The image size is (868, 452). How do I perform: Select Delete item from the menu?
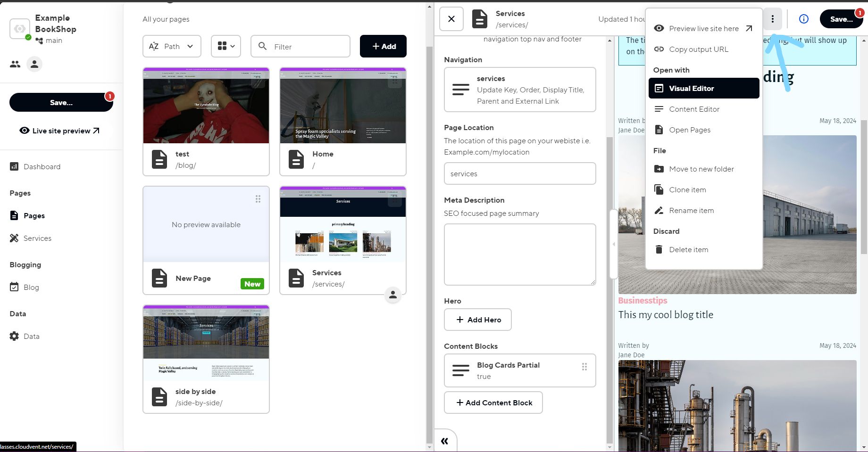tap(688, 250)
